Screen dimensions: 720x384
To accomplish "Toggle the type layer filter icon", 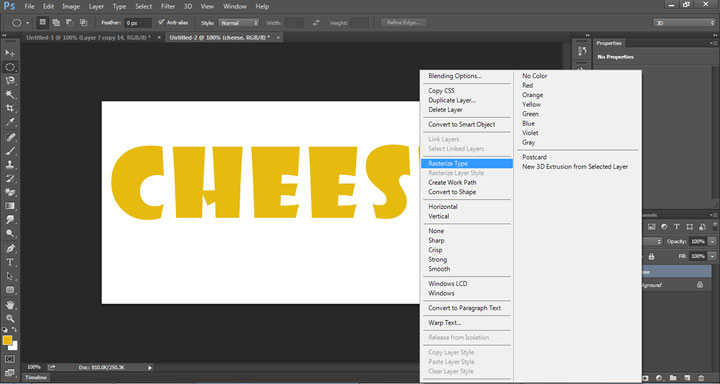I will pyautogui.click(x=676, y=226).
